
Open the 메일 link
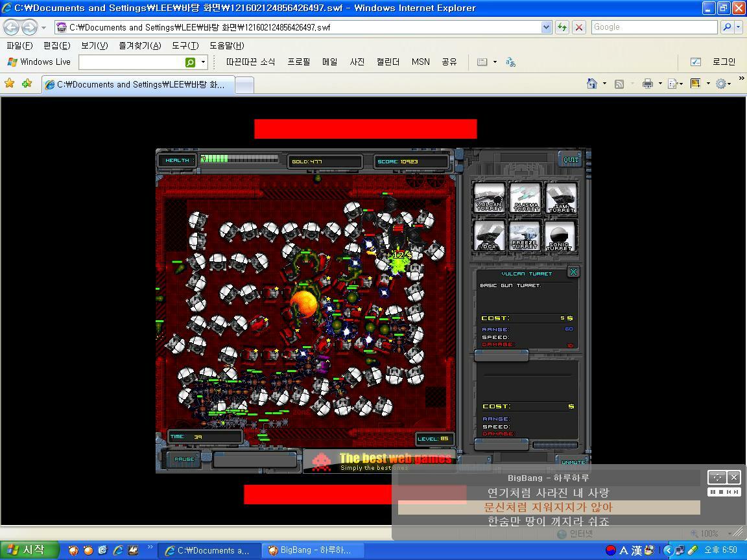(329, 62)
